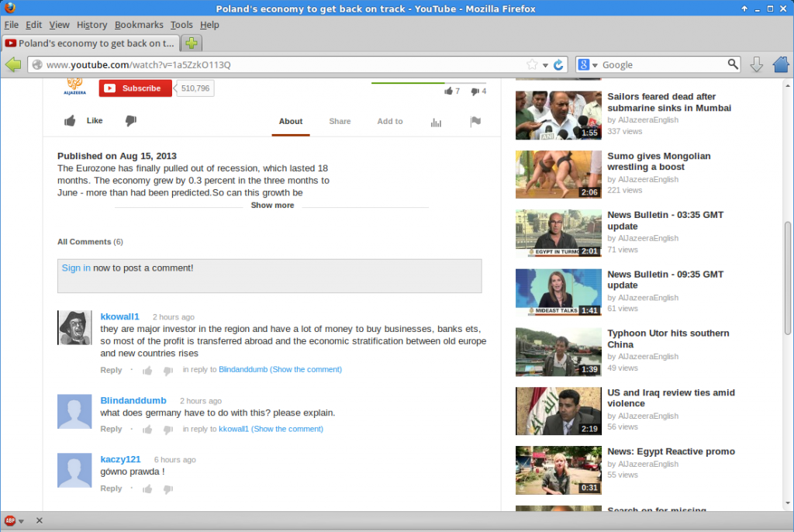
Task: Open the video statistics bar-chart icon
Action: 436,122
